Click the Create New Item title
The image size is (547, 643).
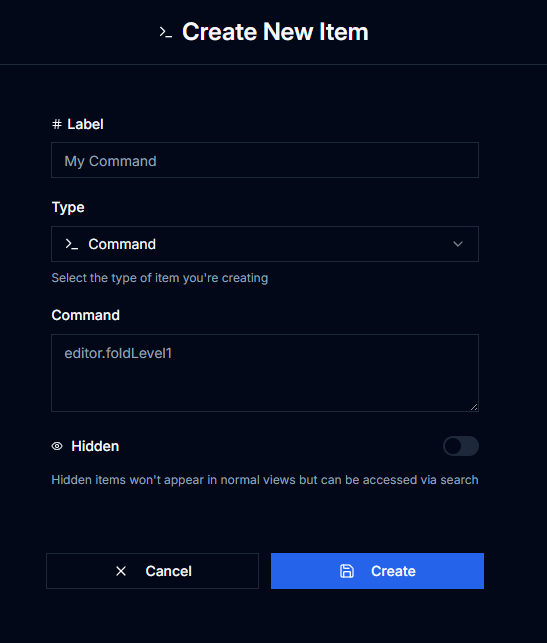click(x=275, y=32)
